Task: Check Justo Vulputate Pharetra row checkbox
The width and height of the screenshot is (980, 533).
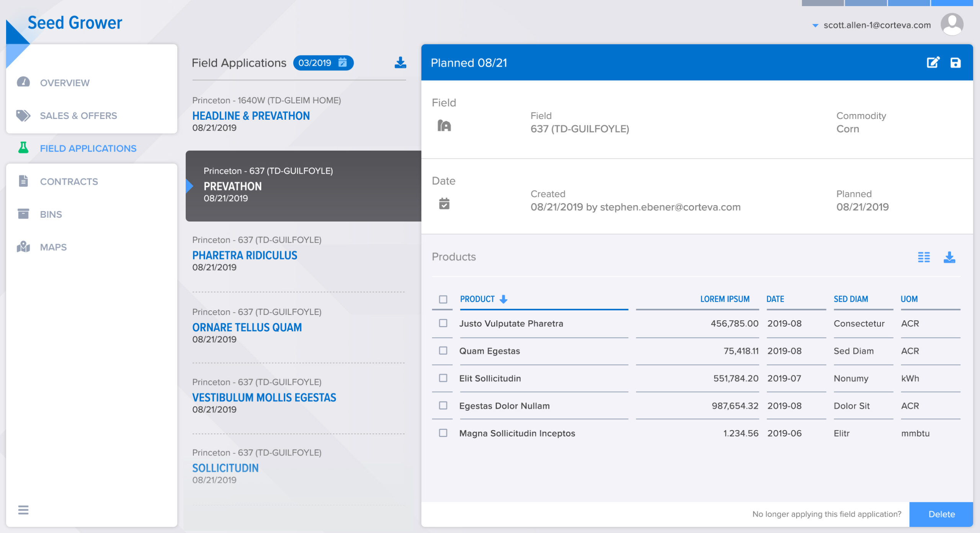Action: [x=443, y=323]
